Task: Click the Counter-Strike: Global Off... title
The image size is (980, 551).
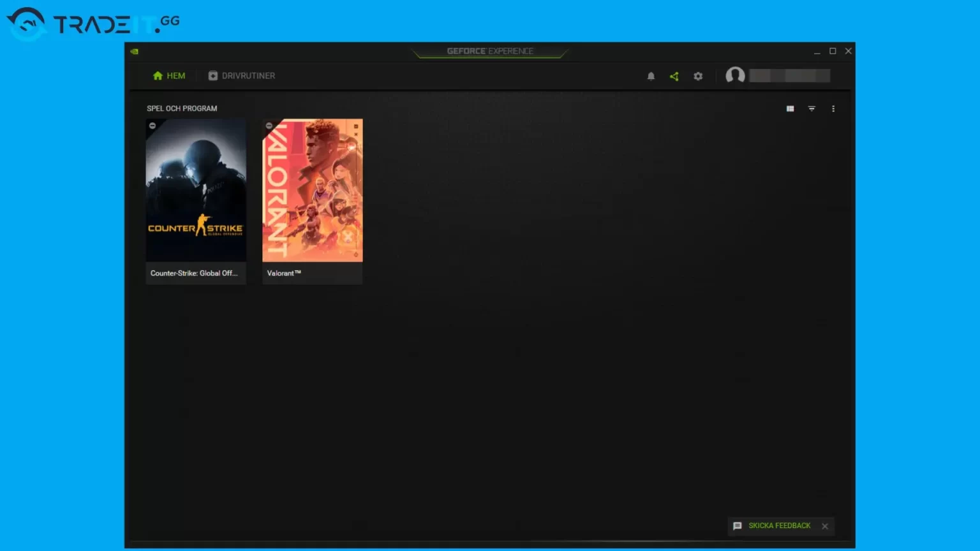Action: (x=194, y=273)
